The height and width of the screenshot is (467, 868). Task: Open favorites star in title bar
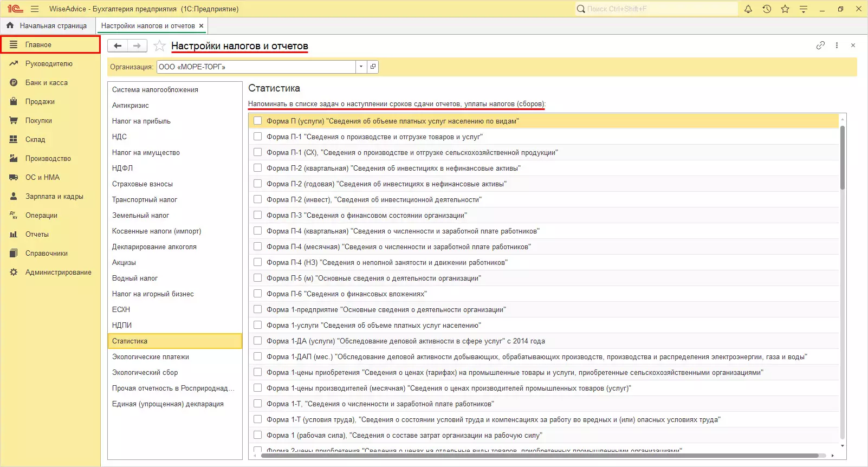(x=785, y=9)
